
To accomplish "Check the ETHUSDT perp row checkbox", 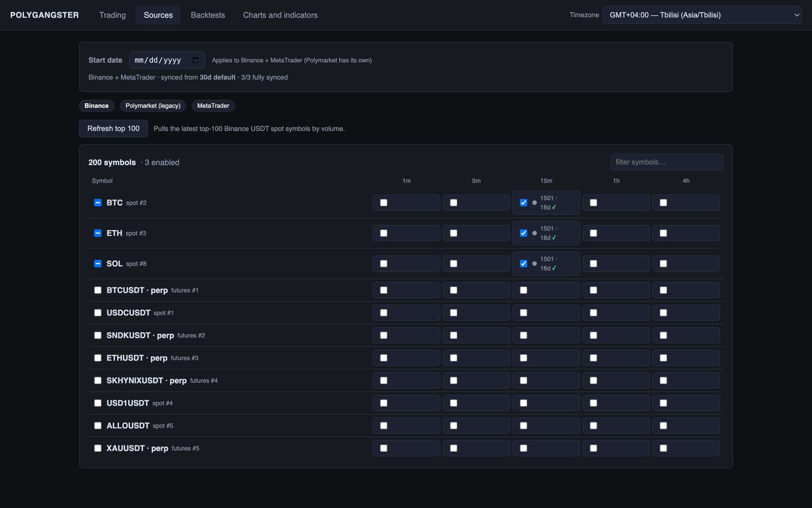I will coord(98,358).
